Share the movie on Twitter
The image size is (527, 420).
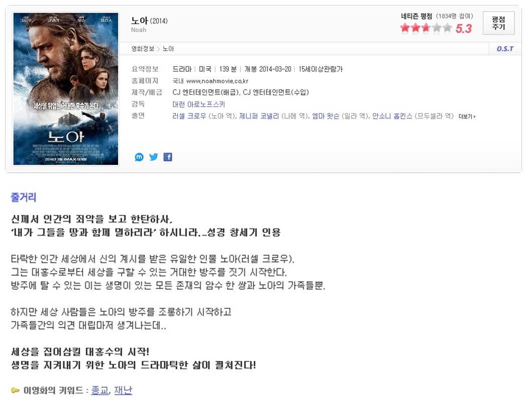[x=154, y=157]
